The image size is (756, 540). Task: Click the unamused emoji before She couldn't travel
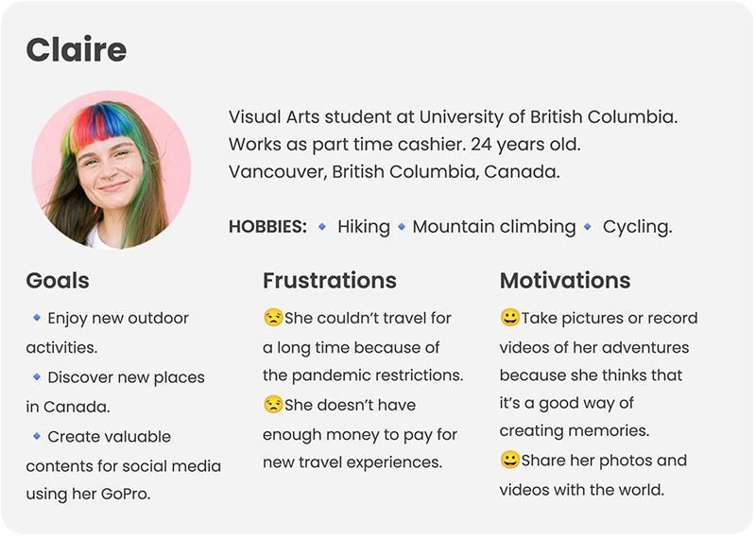pos(273,318)
